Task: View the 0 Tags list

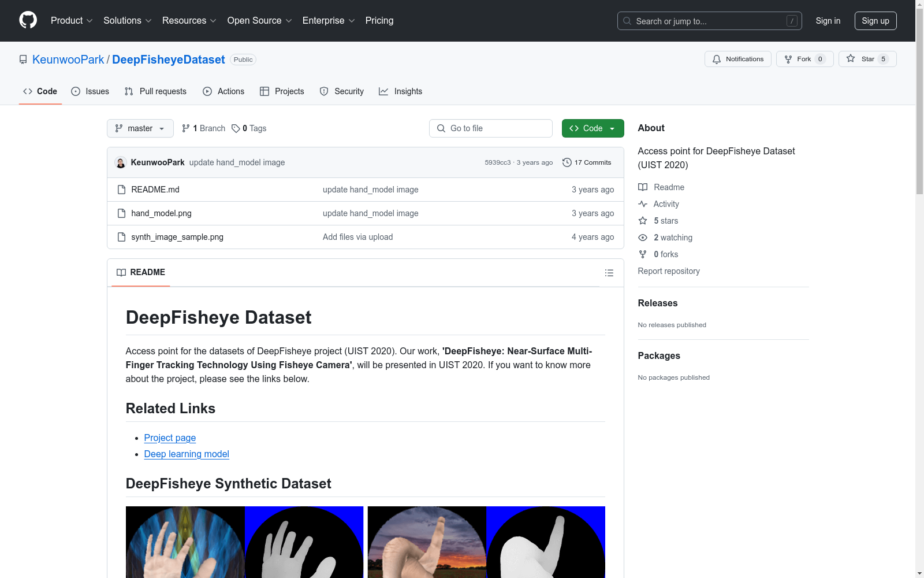Action: 249,128
